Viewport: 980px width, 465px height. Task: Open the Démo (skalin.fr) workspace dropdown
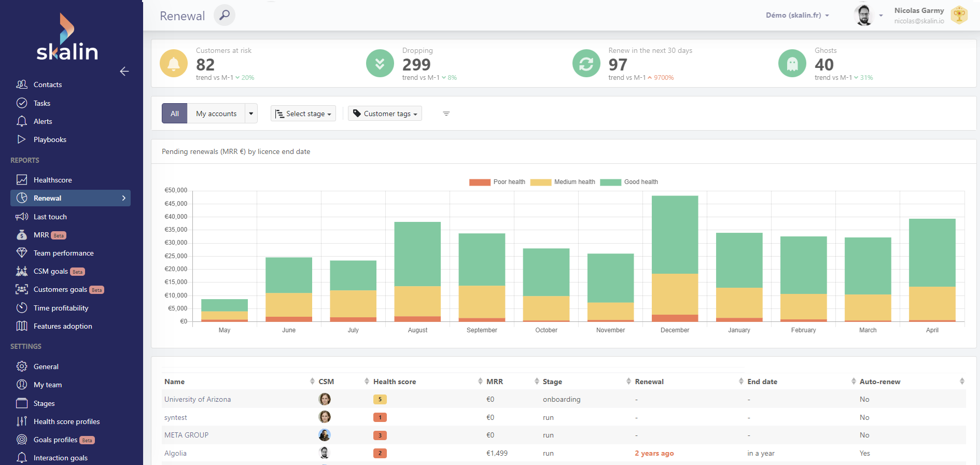(x=797, y=16)
